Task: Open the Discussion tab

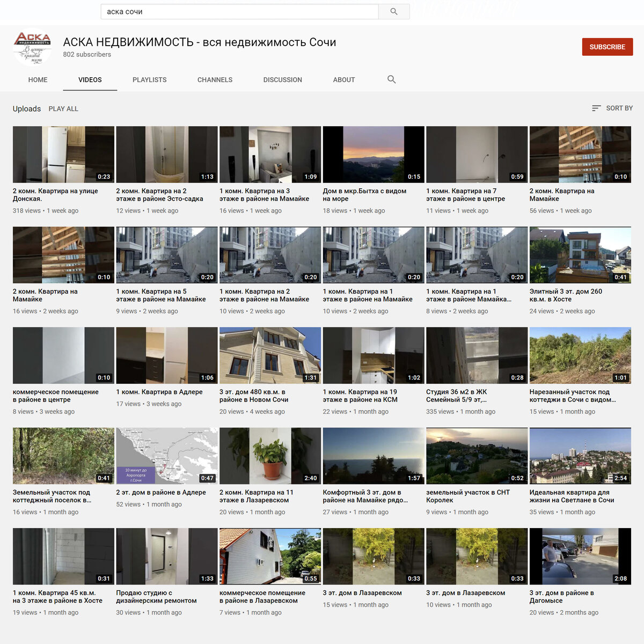Action: pyautogui.click(x=283, y=80)
